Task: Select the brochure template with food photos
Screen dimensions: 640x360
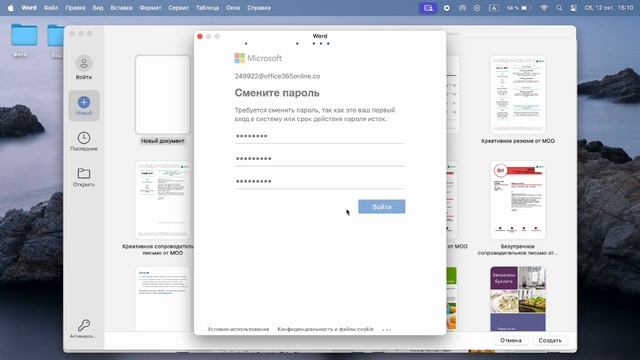Action: [x=518, y=299]
